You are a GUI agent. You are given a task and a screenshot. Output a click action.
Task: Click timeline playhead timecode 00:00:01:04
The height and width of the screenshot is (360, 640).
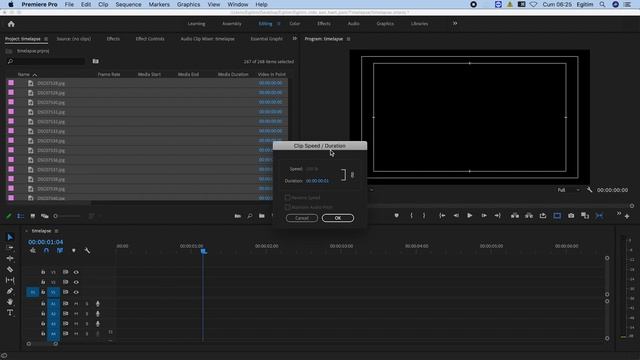(46, 242)
